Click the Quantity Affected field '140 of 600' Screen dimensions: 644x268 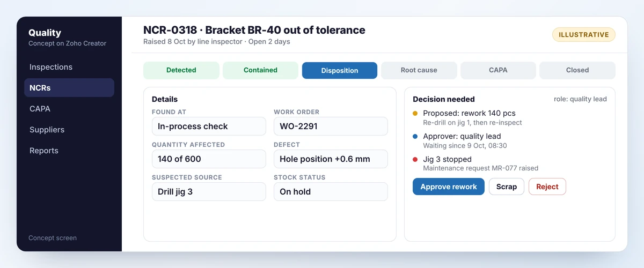point(209,159)
